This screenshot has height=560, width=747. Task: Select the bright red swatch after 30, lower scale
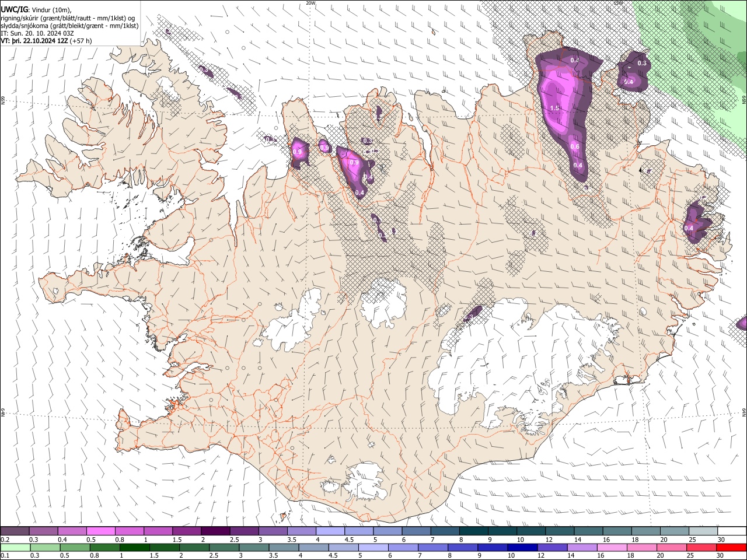731,547
